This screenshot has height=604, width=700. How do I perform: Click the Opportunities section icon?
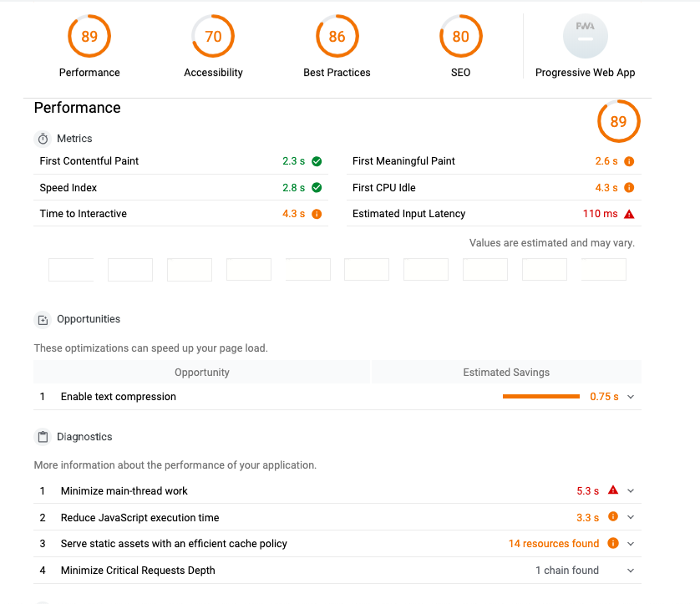click(x=43, y=320)
